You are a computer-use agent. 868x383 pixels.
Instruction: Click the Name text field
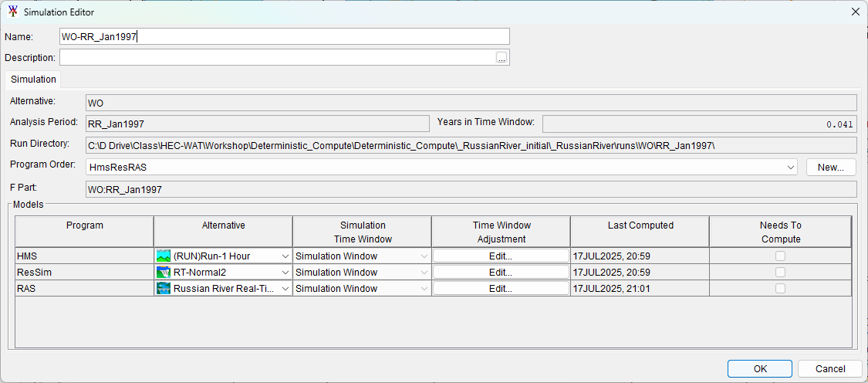pyautogui.click(x=284, y=36)
